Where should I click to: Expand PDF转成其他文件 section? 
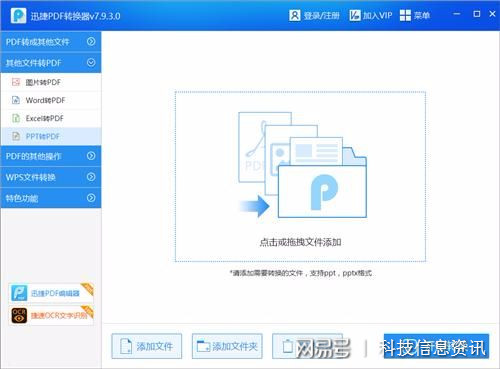pos(51,42)
